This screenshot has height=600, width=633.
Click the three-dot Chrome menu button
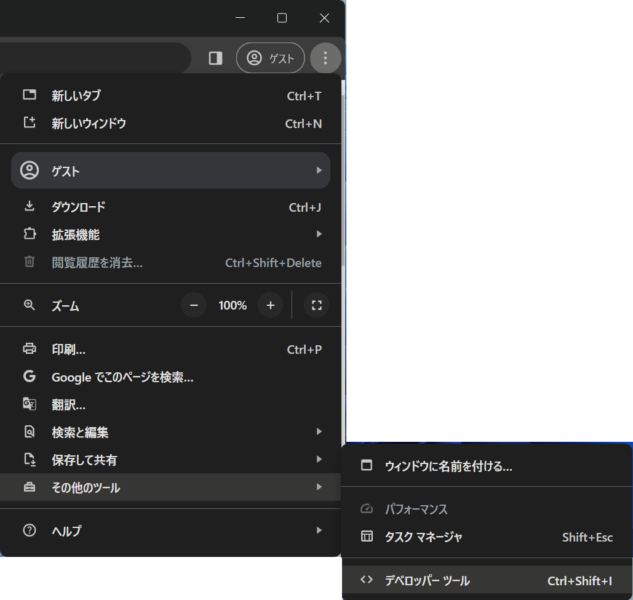[x=325, y=58]
